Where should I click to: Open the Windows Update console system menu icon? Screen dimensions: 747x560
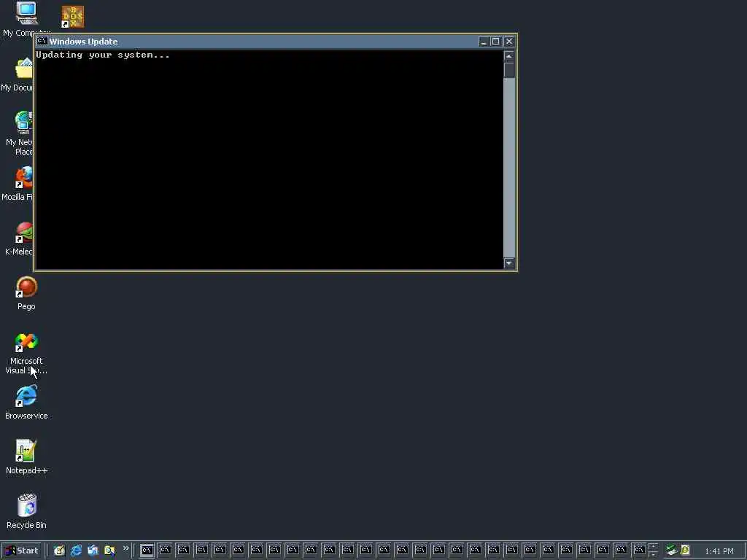42,41
